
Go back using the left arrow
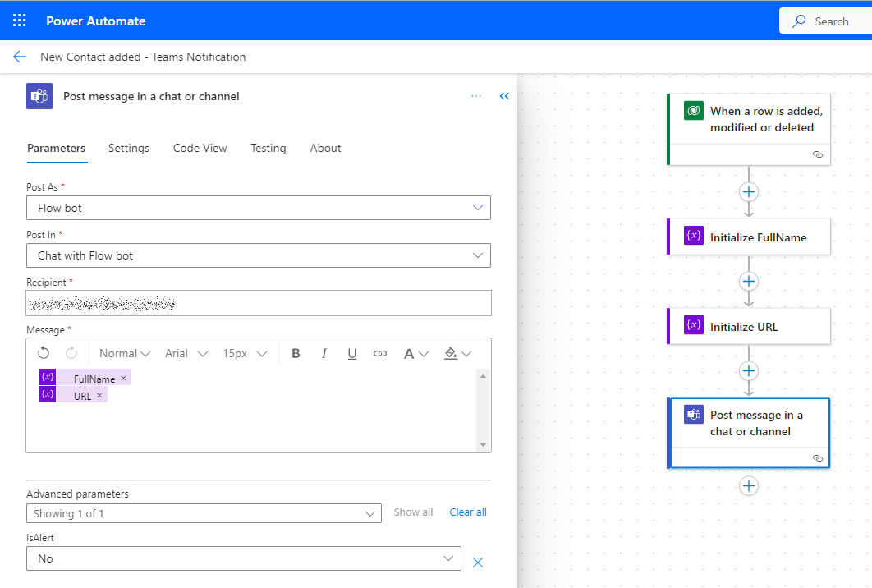[20, 57]
